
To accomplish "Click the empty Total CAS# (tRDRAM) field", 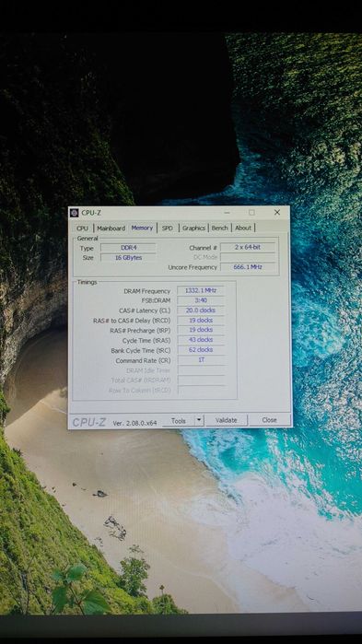I will (202, 381).
